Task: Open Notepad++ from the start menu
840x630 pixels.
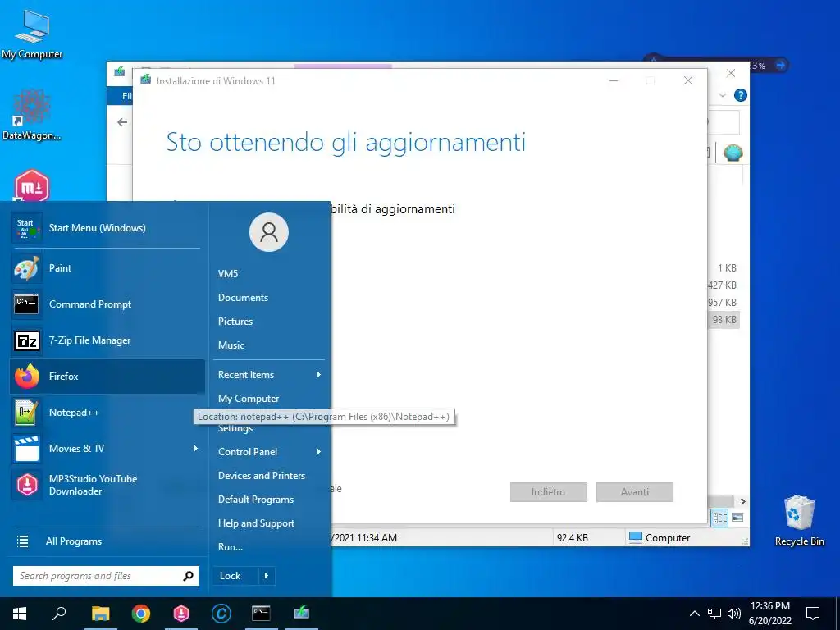Action: pyautogui.click(x=107, y=412)
